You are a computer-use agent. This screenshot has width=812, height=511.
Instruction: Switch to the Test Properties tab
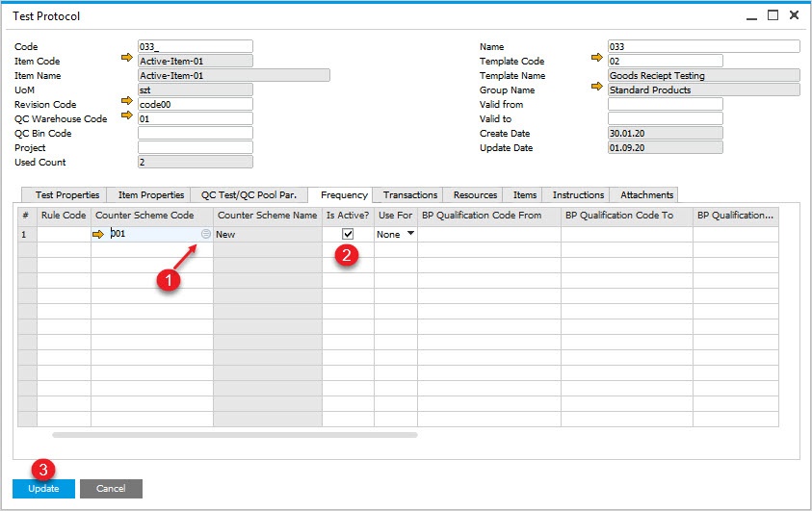pos(67,194)
